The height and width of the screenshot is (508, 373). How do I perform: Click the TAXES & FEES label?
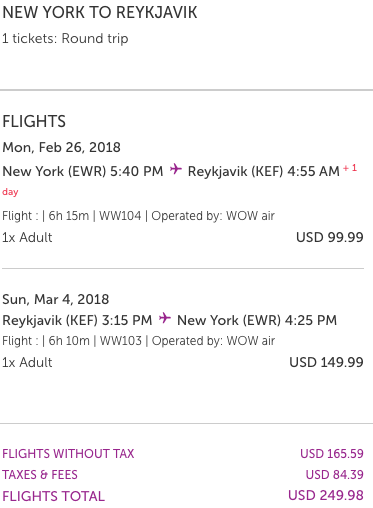(x=40, y=475)
